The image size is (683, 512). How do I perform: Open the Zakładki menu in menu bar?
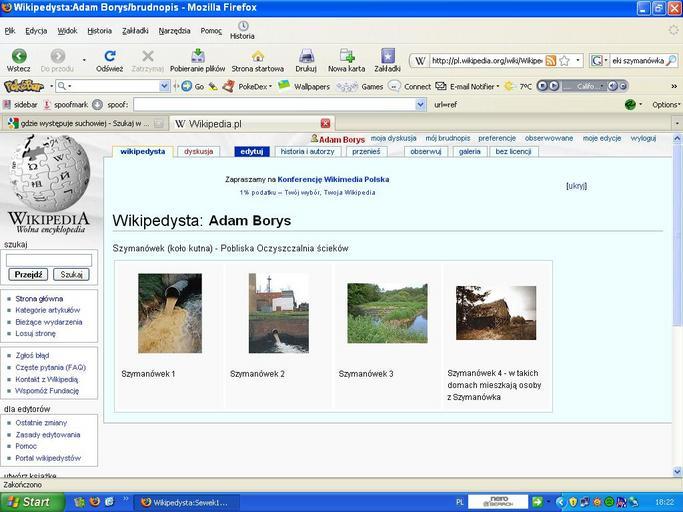pos(135,31)
